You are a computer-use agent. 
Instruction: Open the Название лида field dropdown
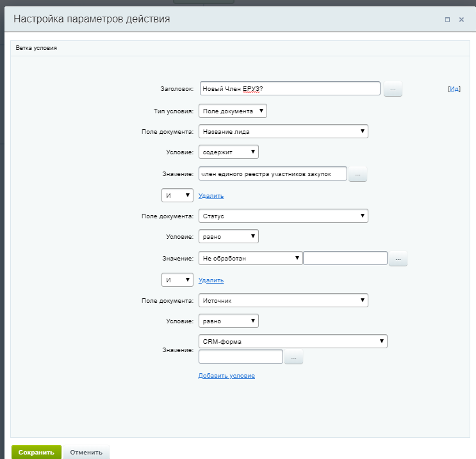[x=283, y=131]
